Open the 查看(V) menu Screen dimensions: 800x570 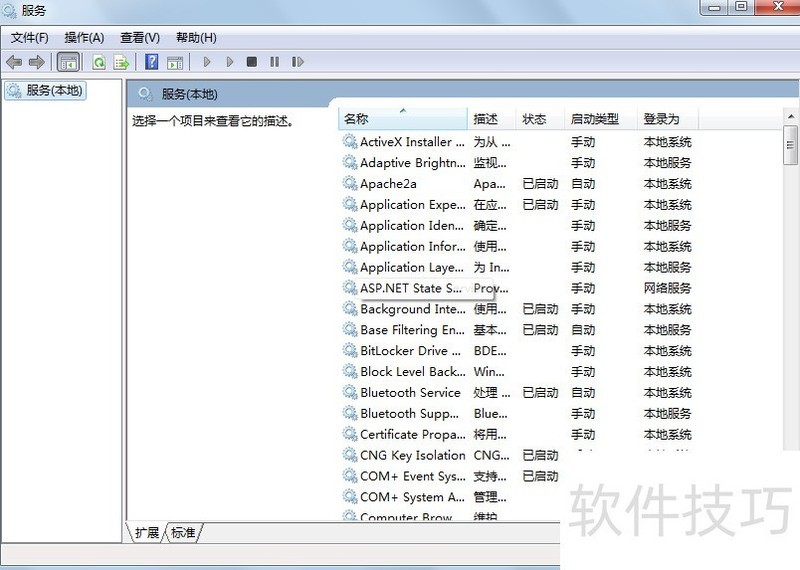140,38
